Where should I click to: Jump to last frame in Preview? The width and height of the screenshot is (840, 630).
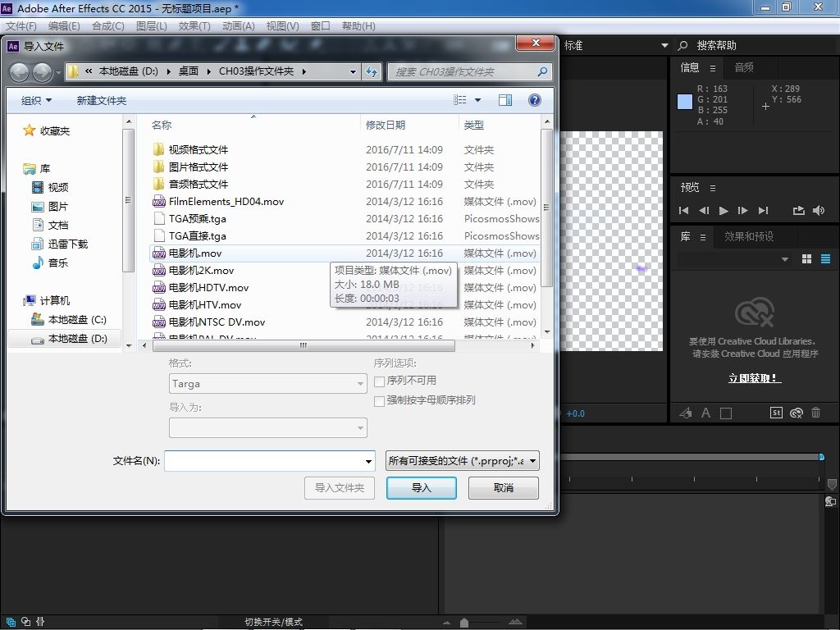pyautogui.click(x=763, y=211)
